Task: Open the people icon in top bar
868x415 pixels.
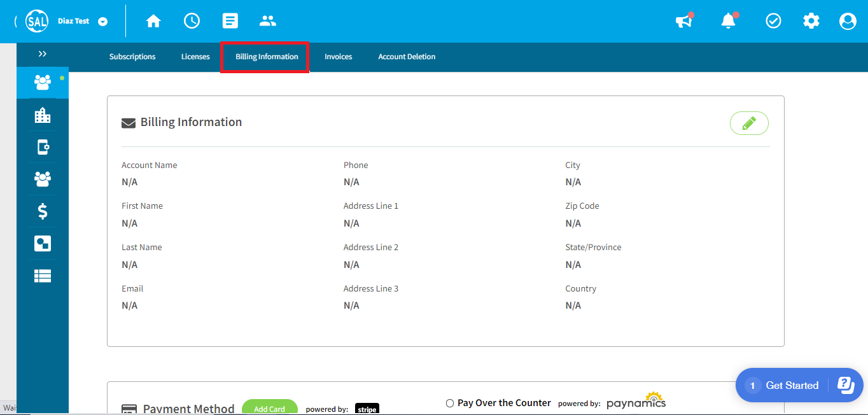Action: click(268, 21)
